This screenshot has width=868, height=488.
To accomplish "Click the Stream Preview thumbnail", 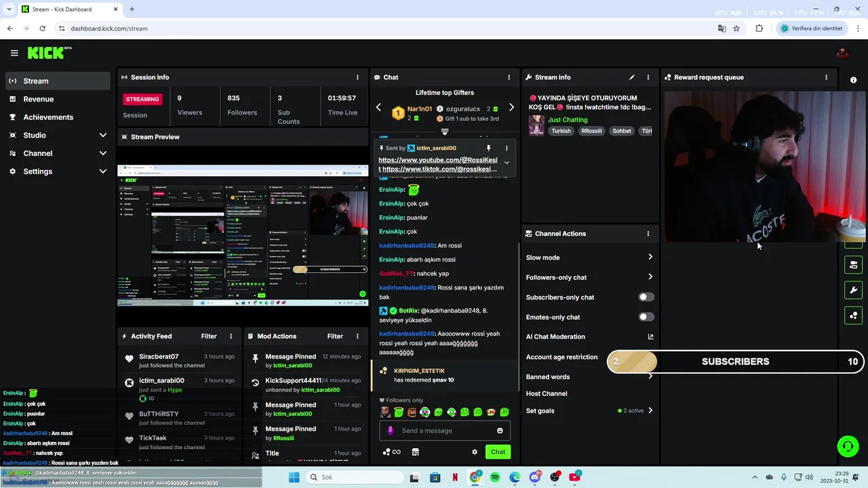I will click(243, 235).
